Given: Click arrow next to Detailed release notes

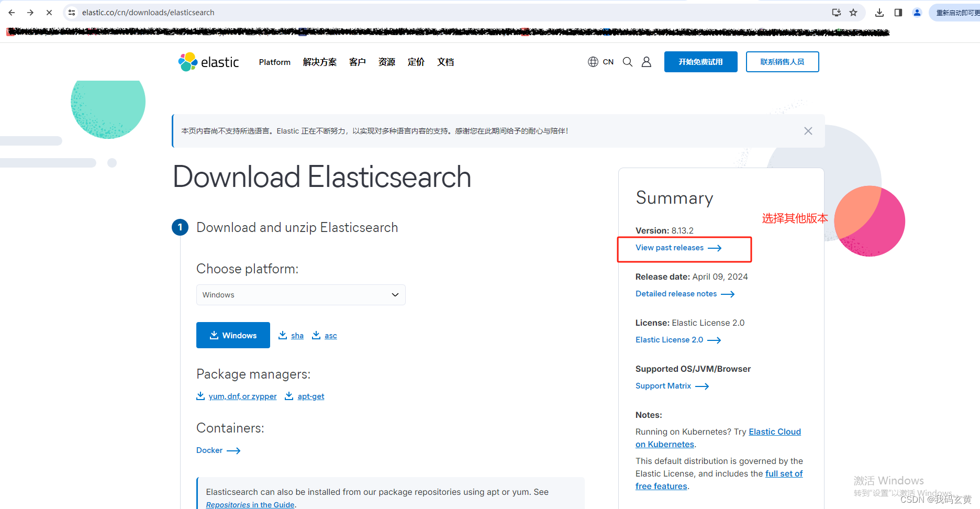Looking at the screenshot, I should [728, 294].
